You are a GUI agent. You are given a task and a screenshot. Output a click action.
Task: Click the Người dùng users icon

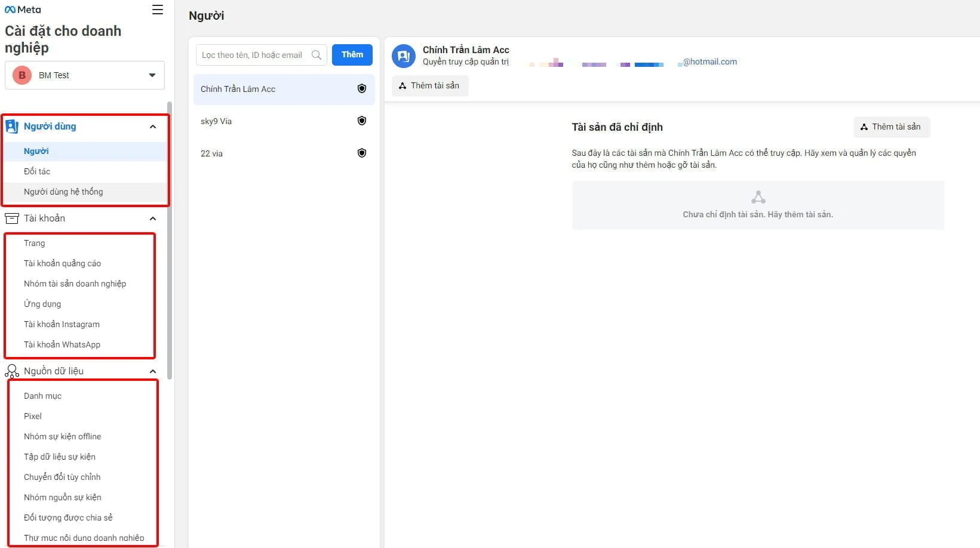[12, 126]
